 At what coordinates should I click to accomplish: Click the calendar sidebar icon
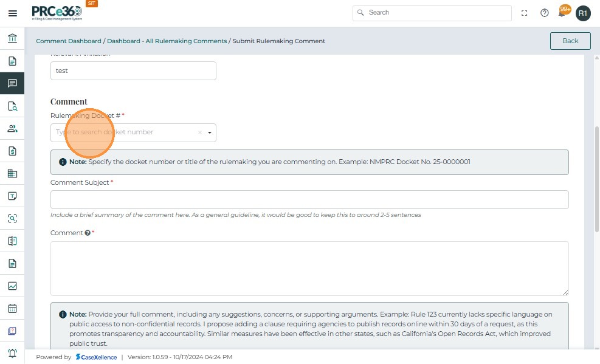click(12, 308)
